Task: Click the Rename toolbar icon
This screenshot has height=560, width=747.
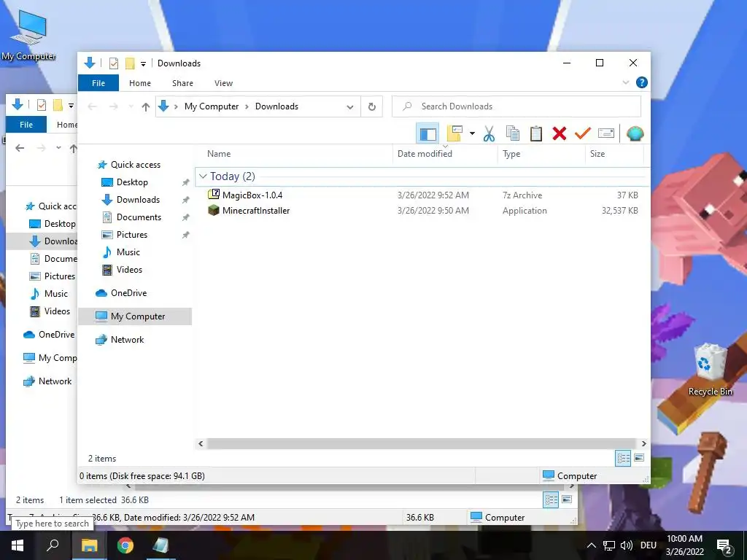Action: tap(606, 134)
